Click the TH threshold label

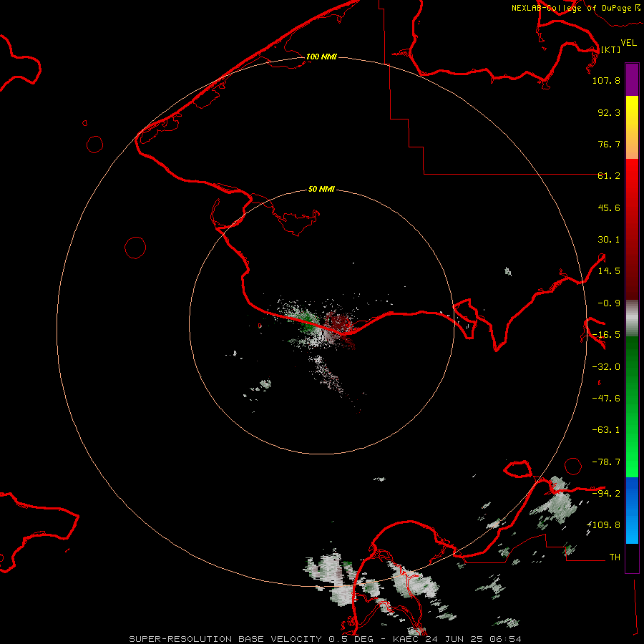click(615, 557)
